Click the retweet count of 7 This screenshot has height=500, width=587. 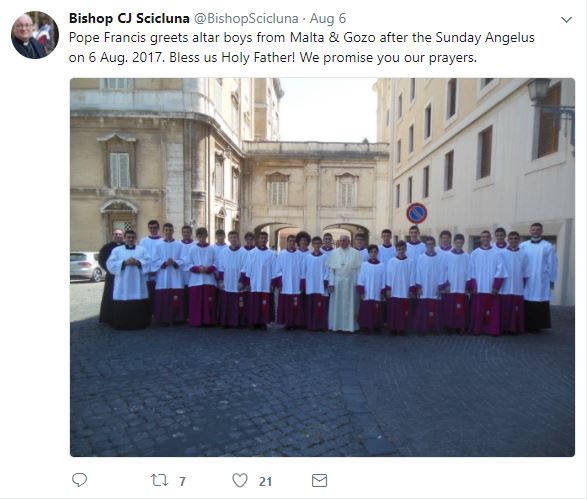tap(182, 481)
